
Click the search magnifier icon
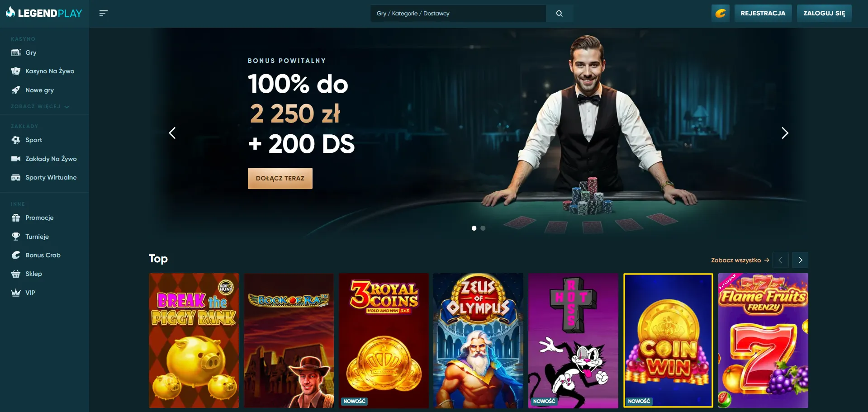[x=560, y=14]
